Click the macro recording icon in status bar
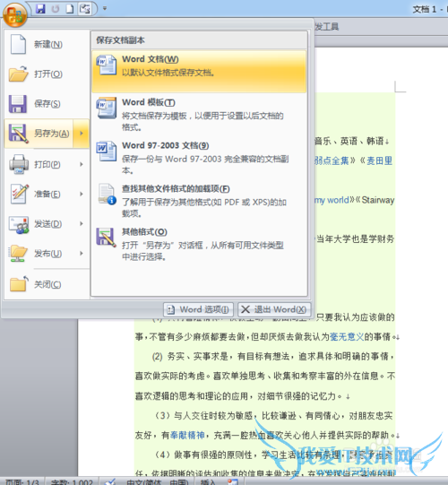 pyautogui.click(x=233, y=481)
